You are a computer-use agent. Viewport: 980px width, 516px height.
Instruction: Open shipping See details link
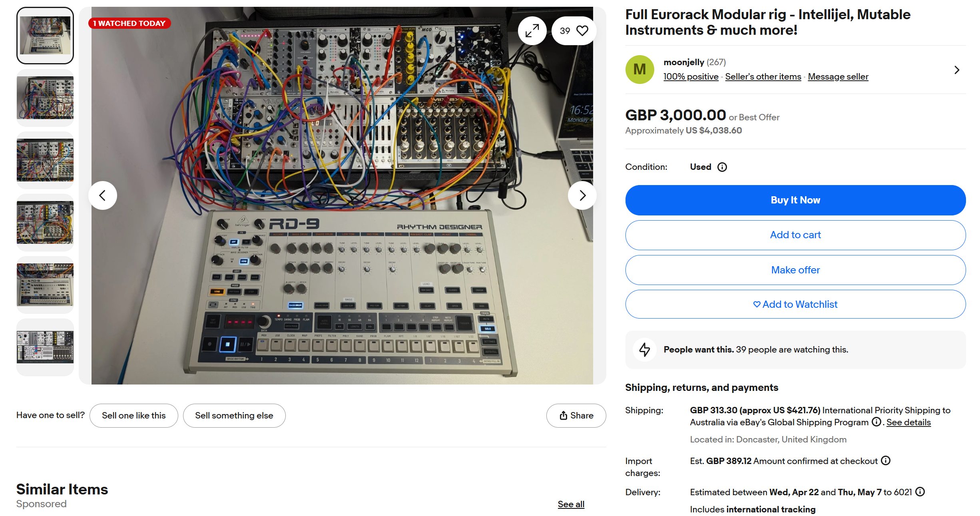tap(908, 422)
